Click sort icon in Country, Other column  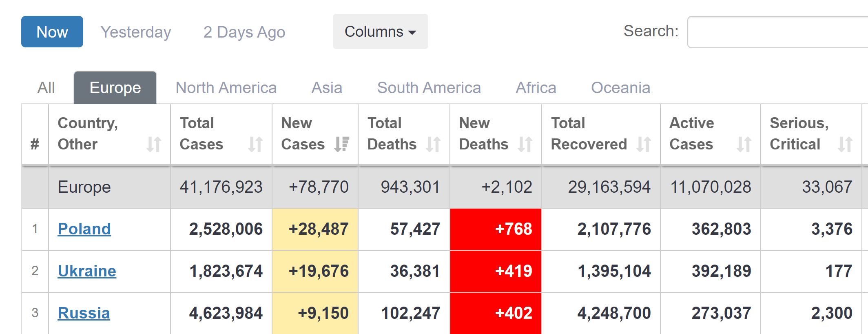coord(154,144)
